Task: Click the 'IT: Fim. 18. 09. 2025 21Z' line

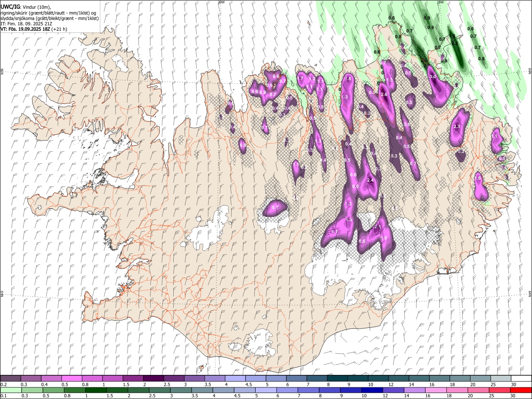Action: [x=26, y=24]
